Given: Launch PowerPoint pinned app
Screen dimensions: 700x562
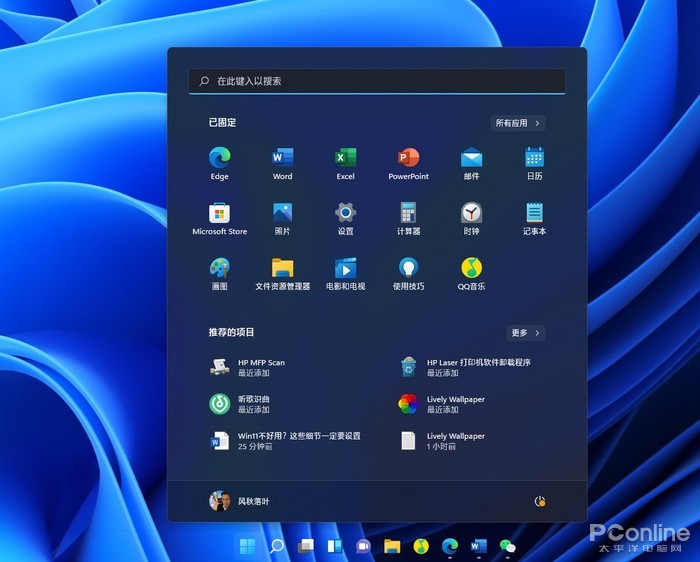Looking at the screenshot, I should [x=408, y=163].
